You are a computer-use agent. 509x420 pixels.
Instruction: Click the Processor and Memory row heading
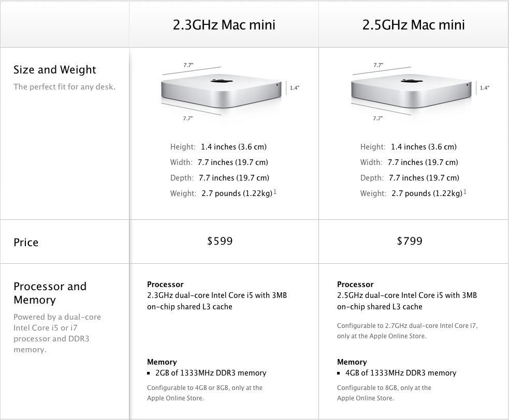(x=50, y=293)
